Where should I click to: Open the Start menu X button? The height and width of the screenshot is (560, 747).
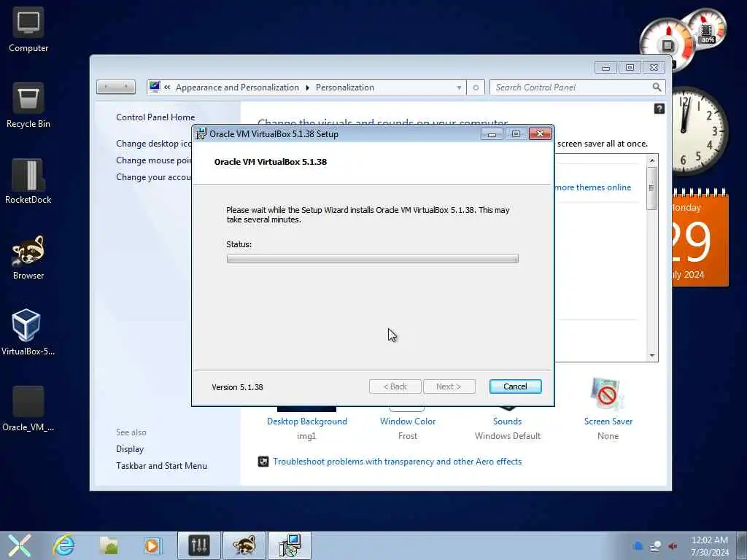pyautogui.click(x=19, y=545)
